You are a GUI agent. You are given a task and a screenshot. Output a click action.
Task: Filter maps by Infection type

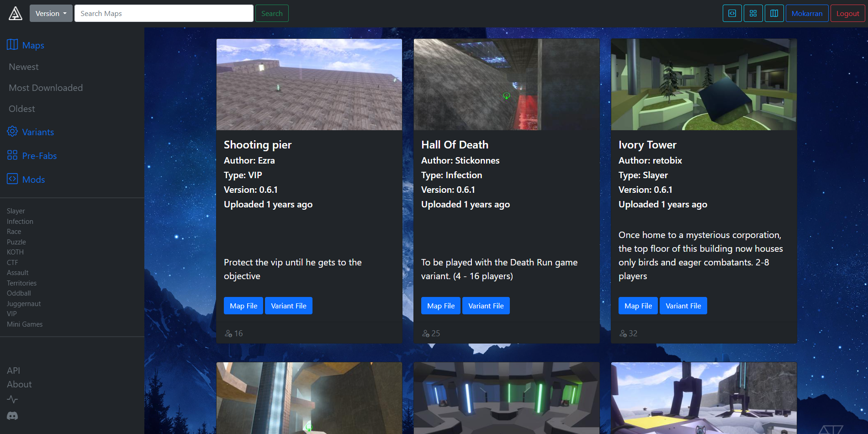20,222
